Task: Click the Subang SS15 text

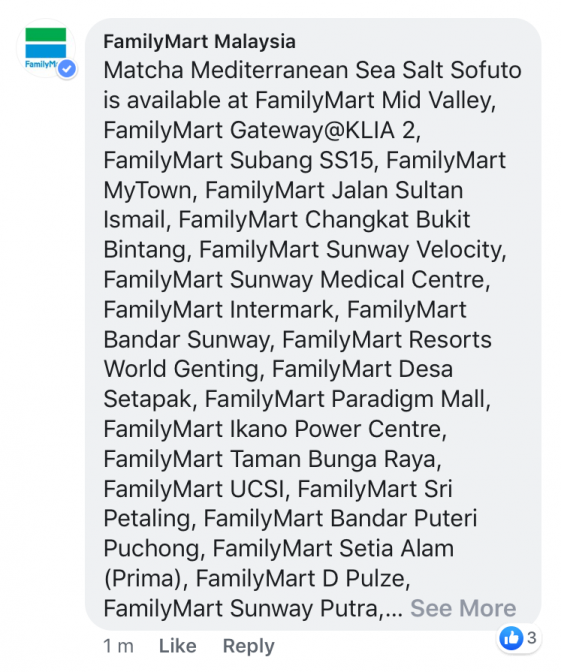Action: pyautogui.click(x=301, y=160)
